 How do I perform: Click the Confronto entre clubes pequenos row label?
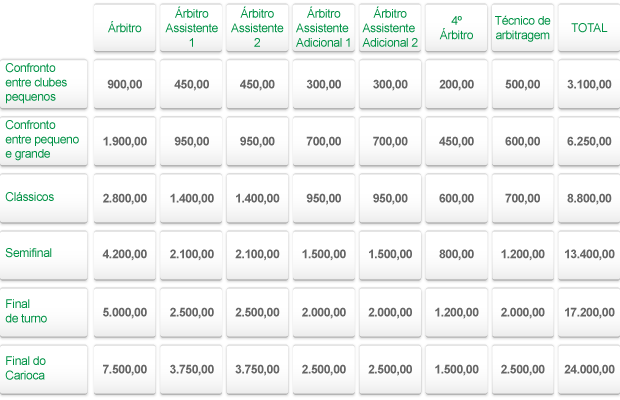(37, 84)
